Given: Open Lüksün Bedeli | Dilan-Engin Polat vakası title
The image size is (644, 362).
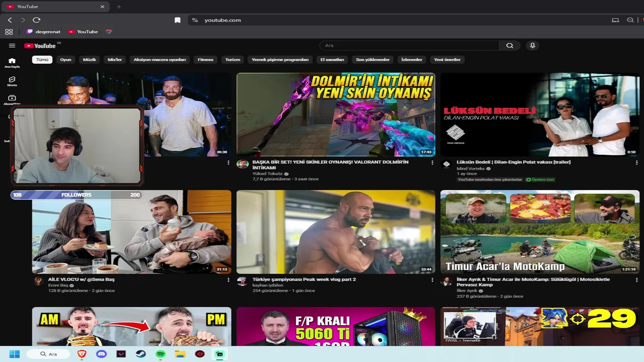Looking at the screenshot, I should [x=513, y=162].
